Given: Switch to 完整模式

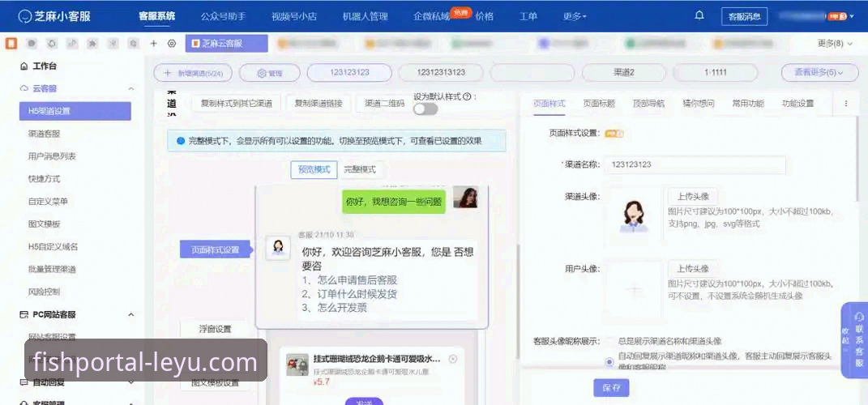Looking at the screenshot, I should 360,170.
